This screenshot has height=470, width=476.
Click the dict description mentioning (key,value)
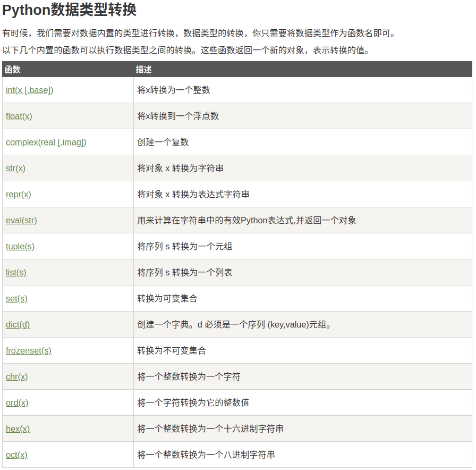[x=234, y=325]
